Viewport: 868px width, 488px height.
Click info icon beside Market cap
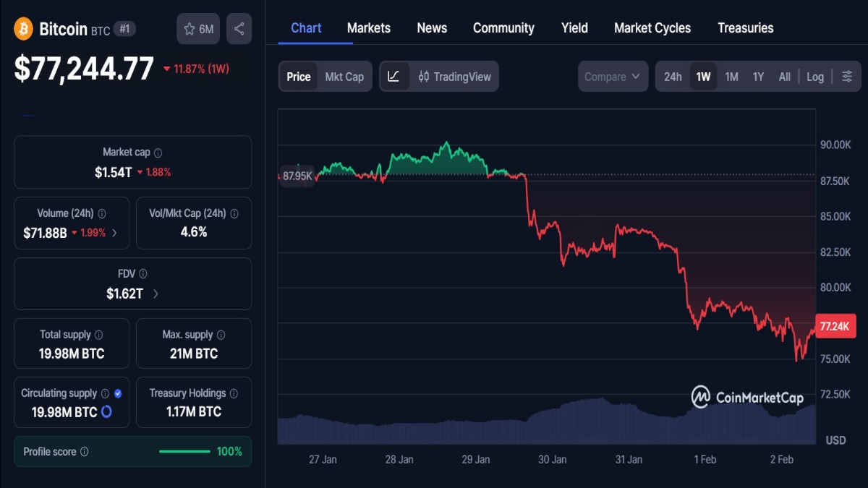point(158,153)
